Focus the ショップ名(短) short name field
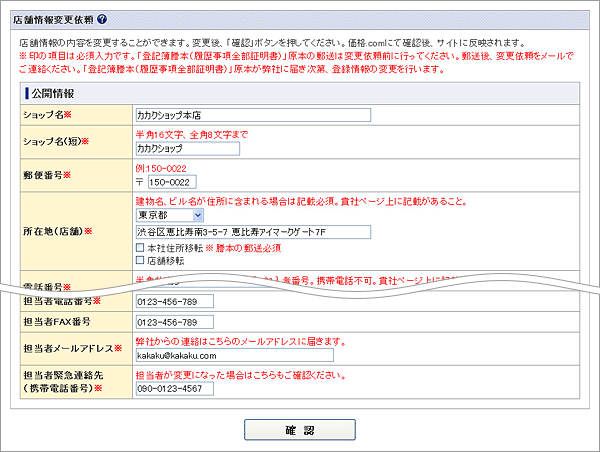 187,149
